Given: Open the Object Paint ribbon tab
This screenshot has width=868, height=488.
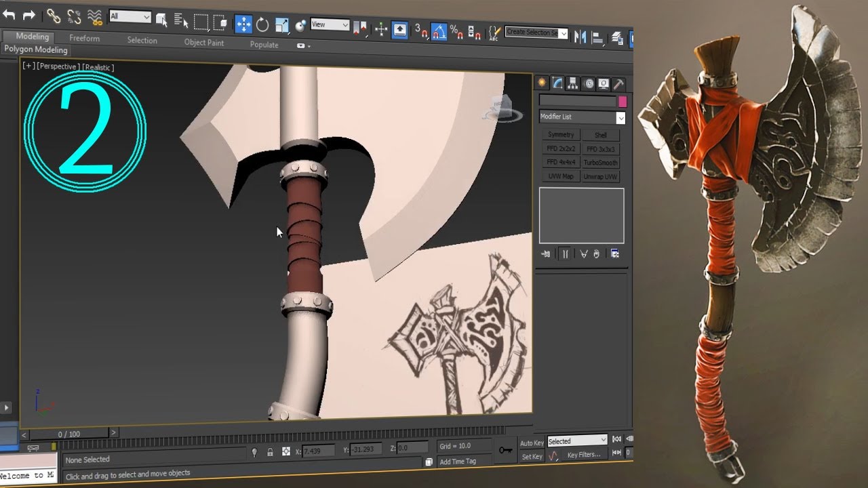Looking at the screenshot, I should point(204,43).
